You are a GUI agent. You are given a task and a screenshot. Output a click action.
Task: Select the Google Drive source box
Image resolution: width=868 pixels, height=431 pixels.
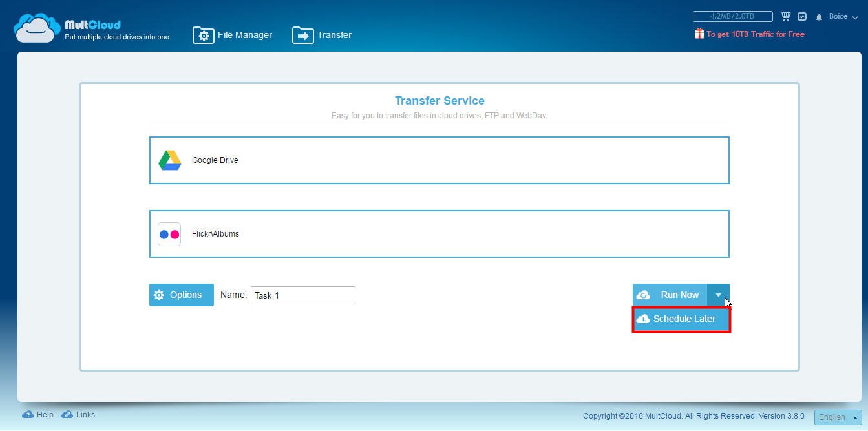439,160
